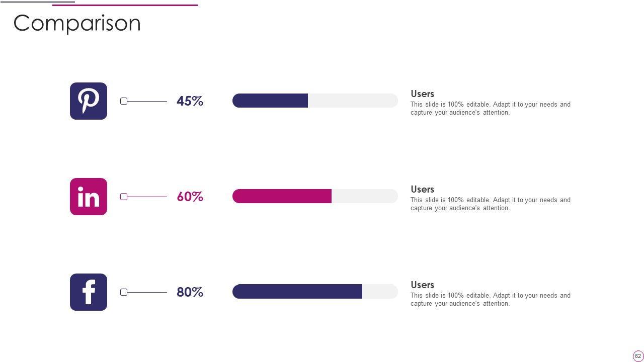Select the 45% percentage label
The height and width of the screenshot is (362, 644).
tap(190, 101)
